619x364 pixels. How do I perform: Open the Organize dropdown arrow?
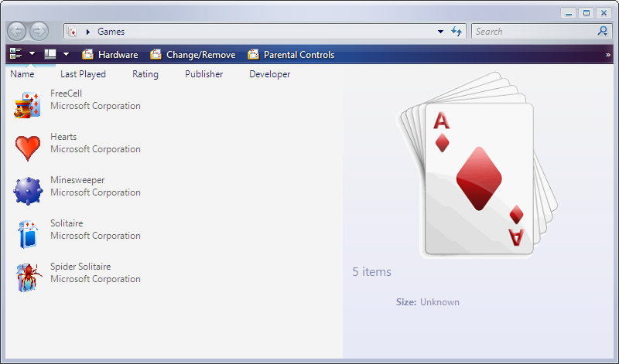pos(32,53)
